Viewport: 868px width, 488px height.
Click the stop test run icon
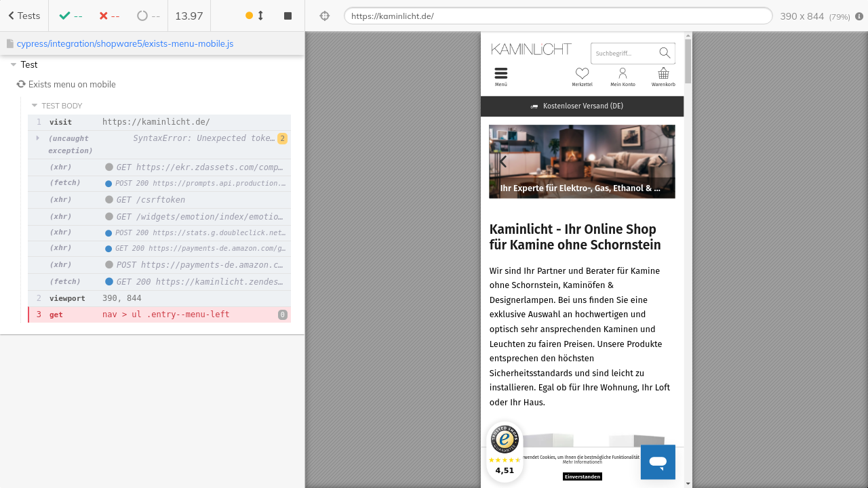[x=288, y=16]
